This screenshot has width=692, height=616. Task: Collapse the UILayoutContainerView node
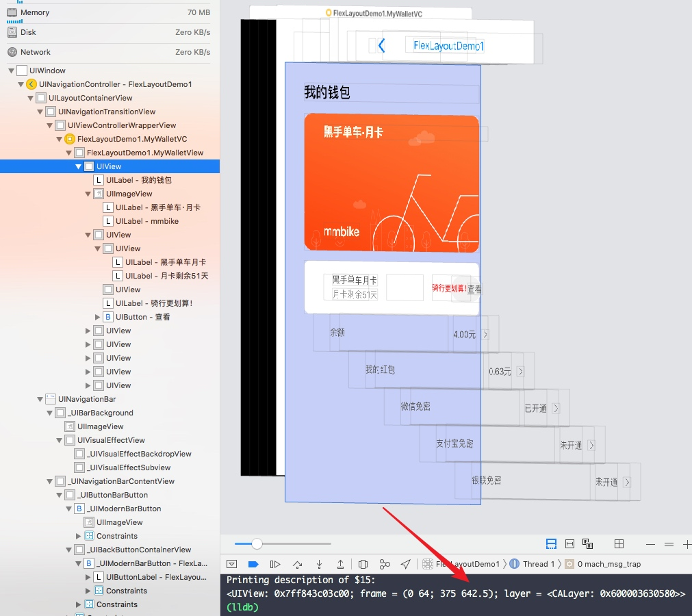pyautogui.click(x=30, y=98)
